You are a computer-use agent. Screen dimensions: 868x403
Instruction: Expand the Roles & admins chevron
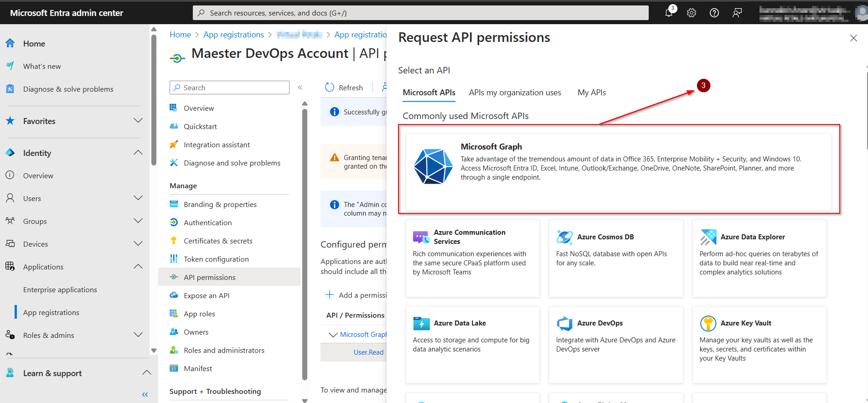138,335
